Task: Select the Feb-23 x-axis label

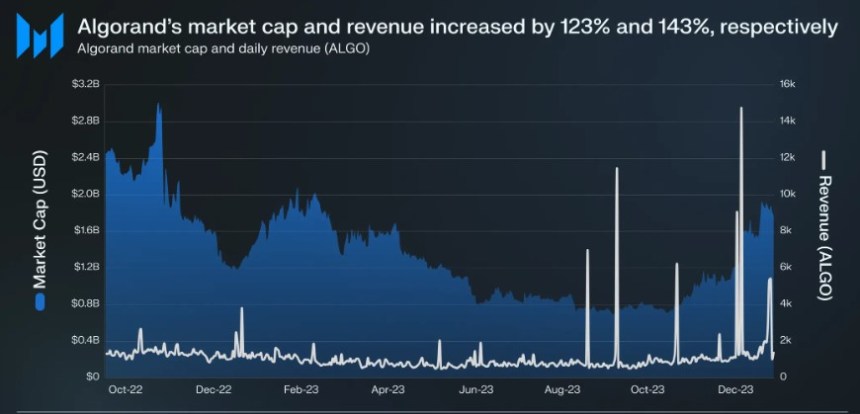Action: [301, 390]
